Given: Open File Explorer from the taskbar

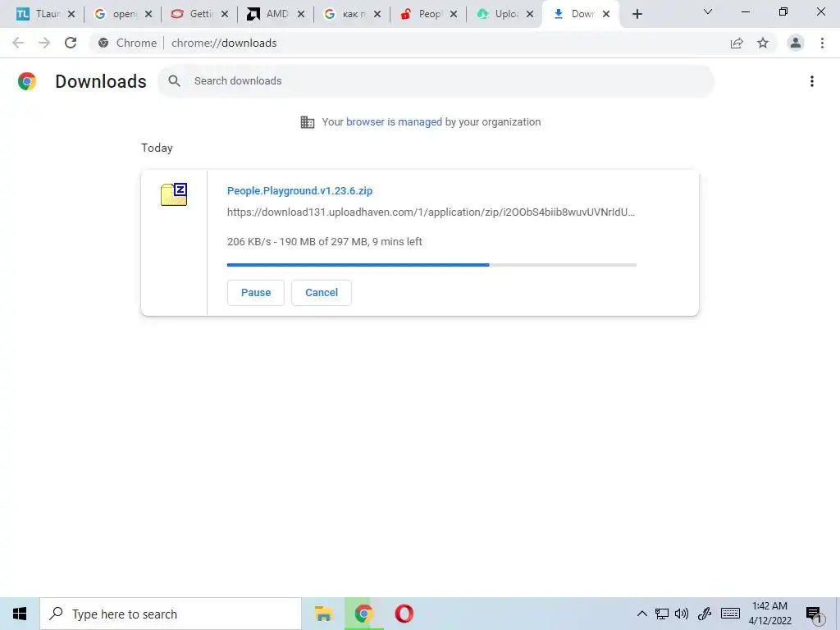Looking at the screenshot, I should tap(323, 614).
